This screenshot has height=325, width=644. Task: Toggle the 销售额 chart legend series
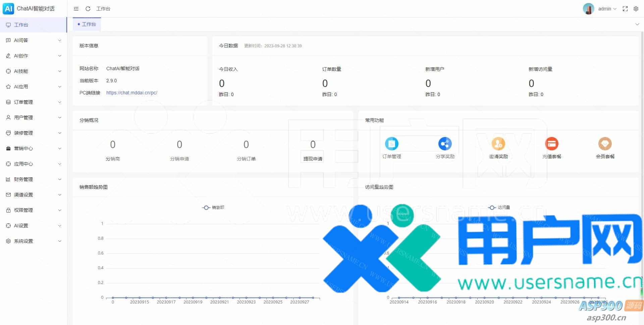[x=213, y=207]
